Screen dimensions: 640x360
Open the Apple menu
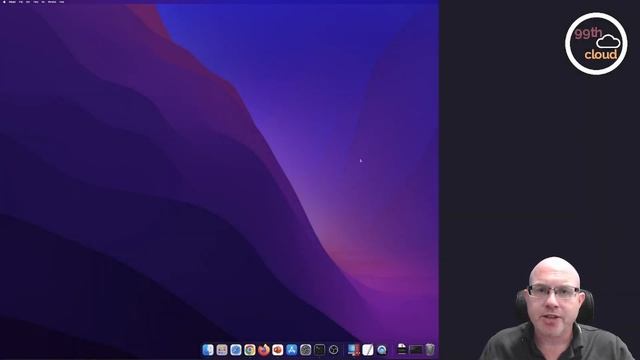[x=4, y=2]
